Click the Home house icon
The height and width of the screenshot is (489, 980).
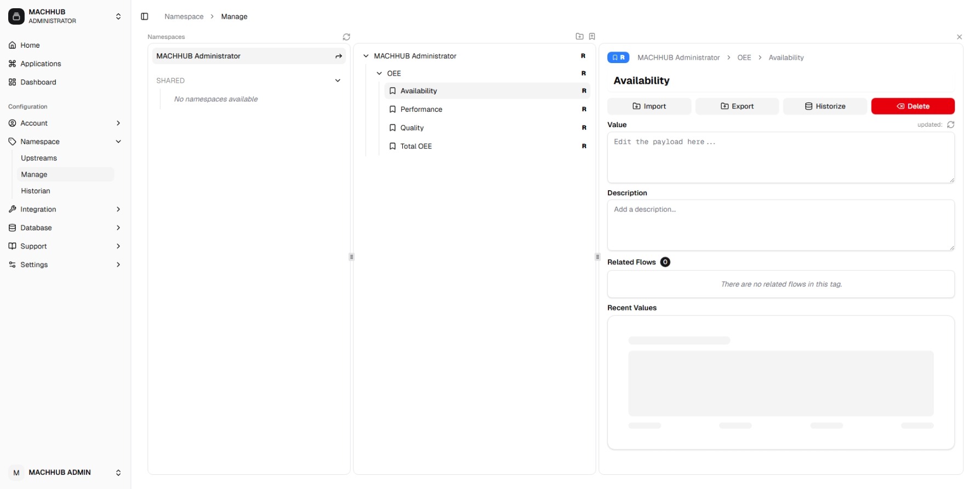(x=12, y=45)
